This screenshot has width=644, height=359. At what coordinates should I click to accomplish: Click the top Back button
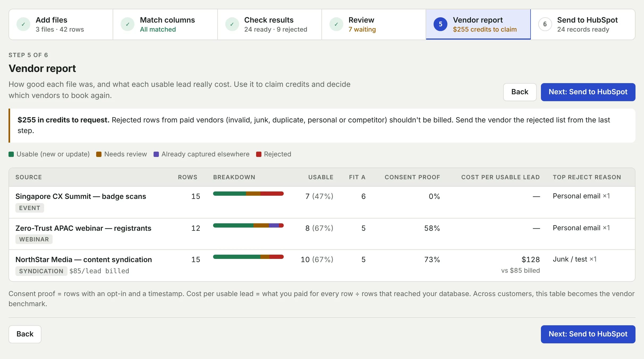tap(520, 92)
